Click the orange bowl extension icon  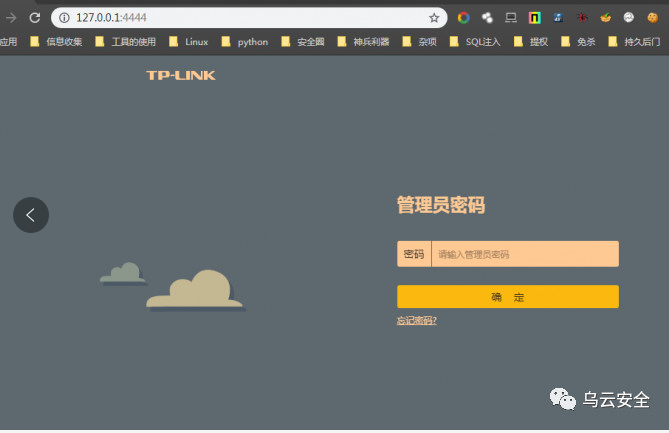click(605, 17)
